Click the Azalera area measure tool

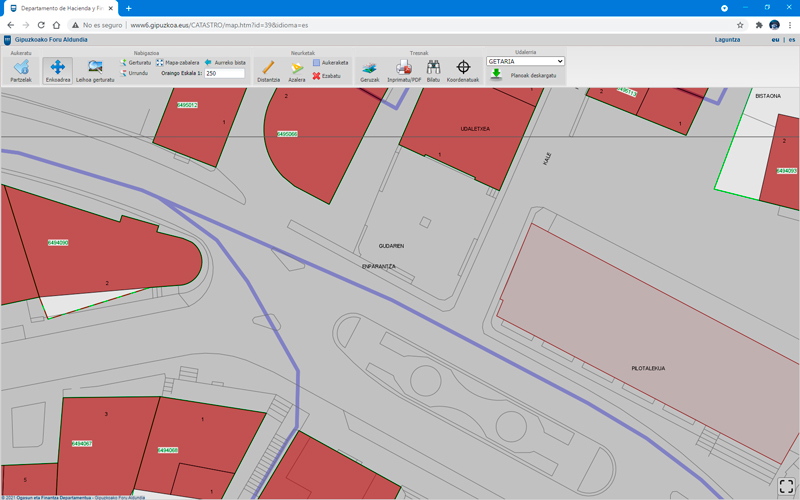(297, 69)
